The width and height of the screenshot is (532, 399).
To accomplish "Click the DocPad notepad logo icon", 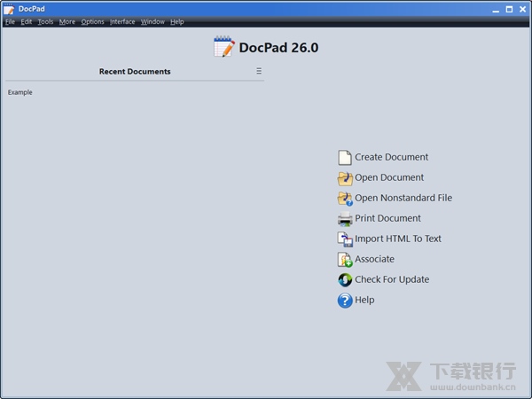I will click(x=224, y=48).
